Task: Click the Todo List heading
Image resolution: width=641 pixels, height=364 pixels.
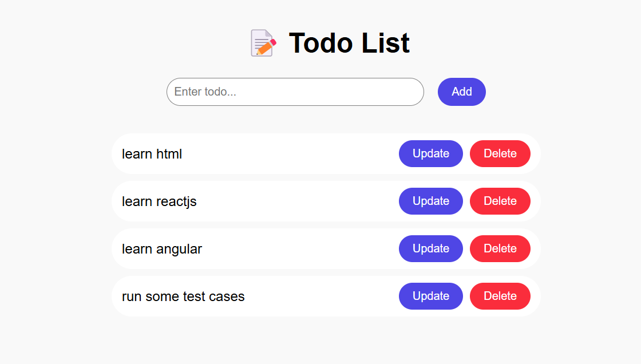Action: 349,43
